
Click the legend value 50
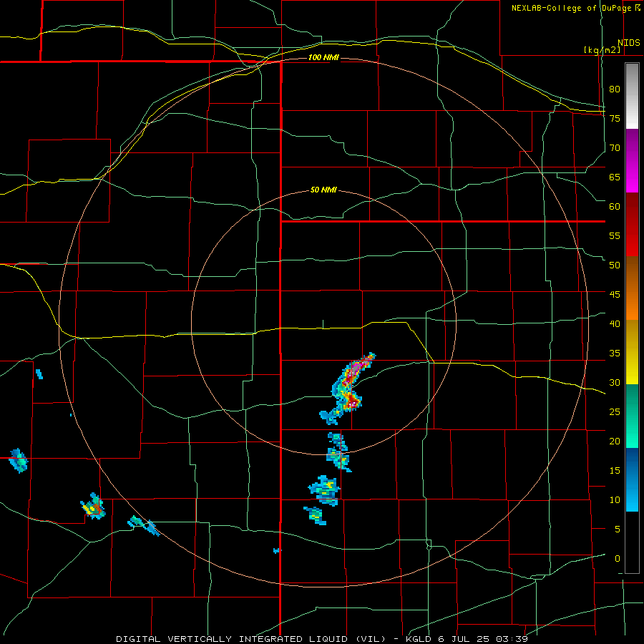[x=615, y=265]
